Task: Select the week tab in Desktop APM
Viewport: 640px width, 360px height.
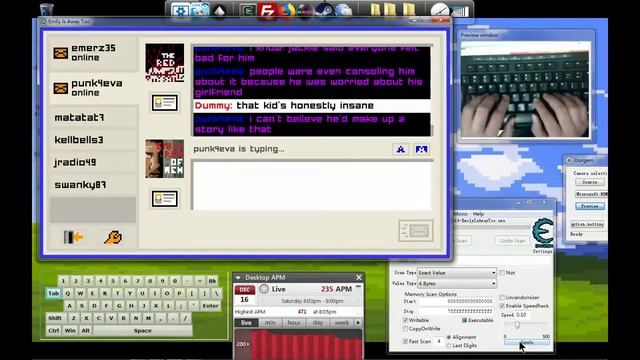Action: (342, 323)
